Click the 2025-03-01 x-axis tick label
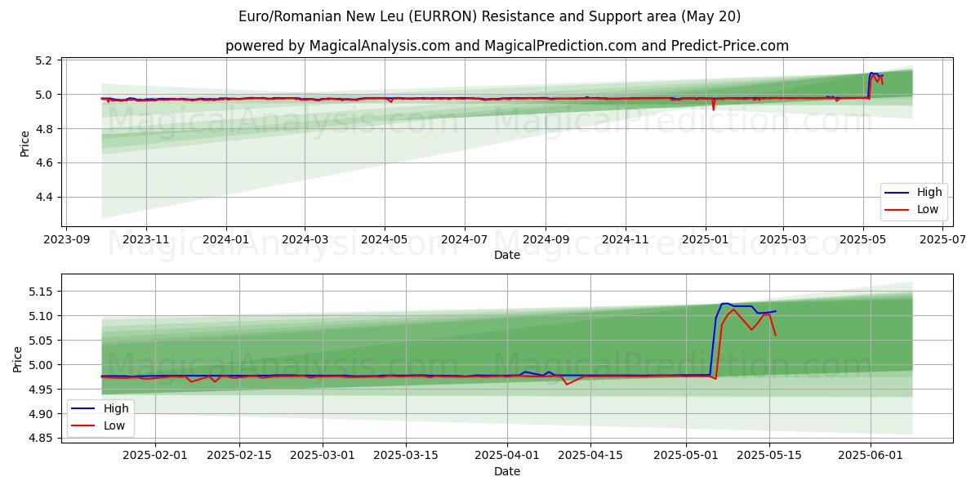 click(323, 456)
